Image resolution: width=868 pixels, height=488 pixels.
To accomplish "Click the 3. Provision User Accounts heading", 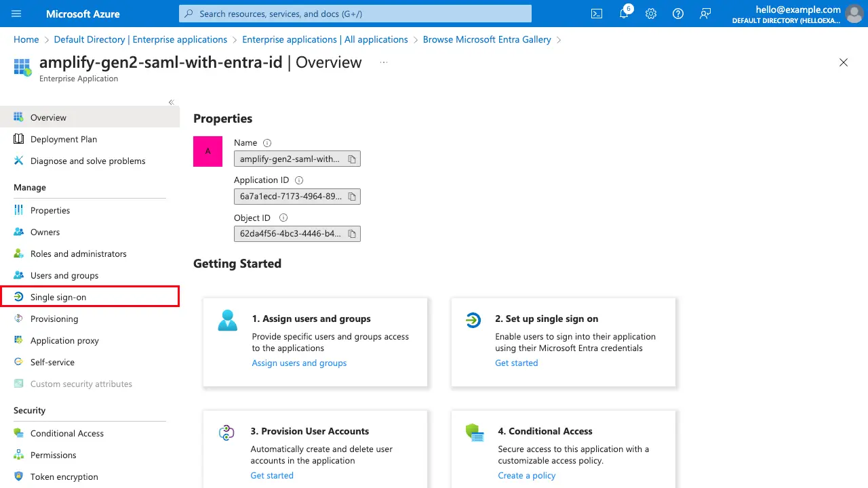I will point(310,431).
